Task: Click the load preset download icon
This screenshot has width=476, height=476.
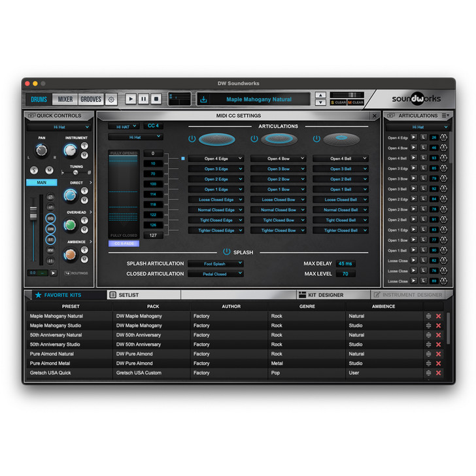Action: (x=203, y=99)
